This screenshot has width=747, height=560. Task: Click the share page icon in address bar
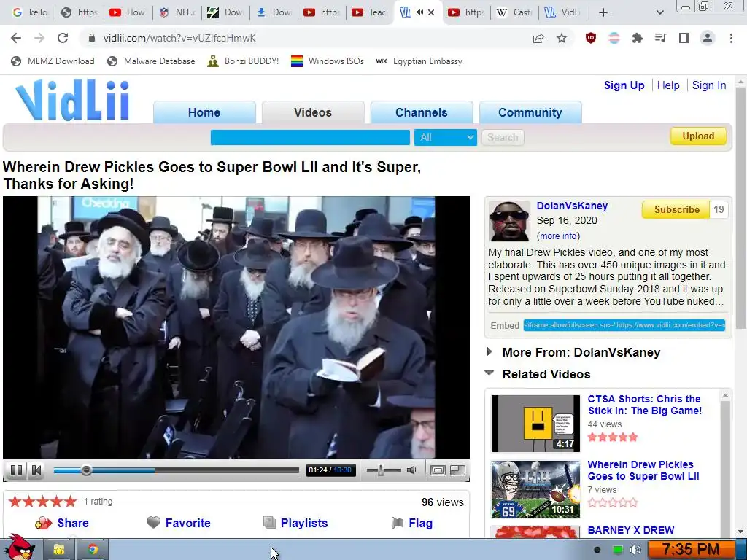(538, 38)
